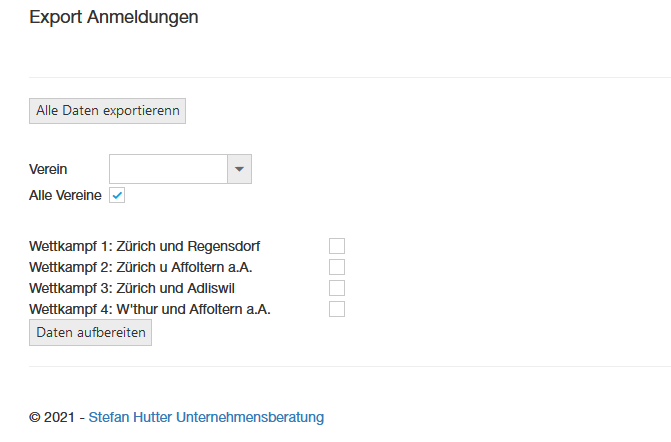Click the Wettkampf 4: W'thur und Affoltern label
Viewport: 671px width, 442px height.
click(x=150, y=309)
